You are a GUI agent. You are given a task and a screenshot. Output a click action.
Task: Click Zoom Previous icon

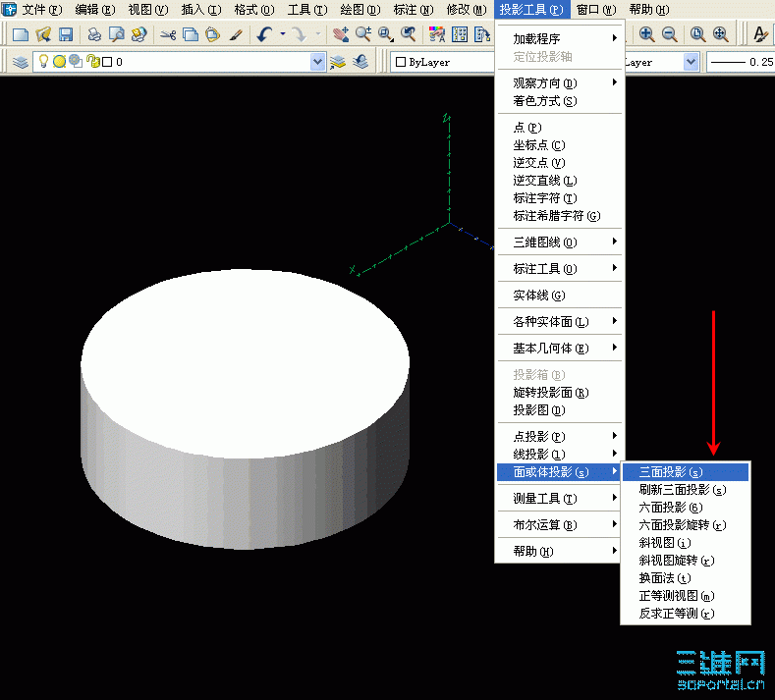pos(409,34)
